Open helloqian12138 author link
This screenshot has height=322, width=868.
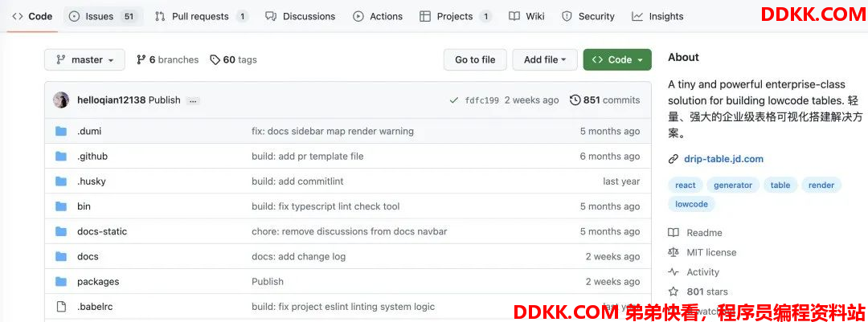click(111, 100)
